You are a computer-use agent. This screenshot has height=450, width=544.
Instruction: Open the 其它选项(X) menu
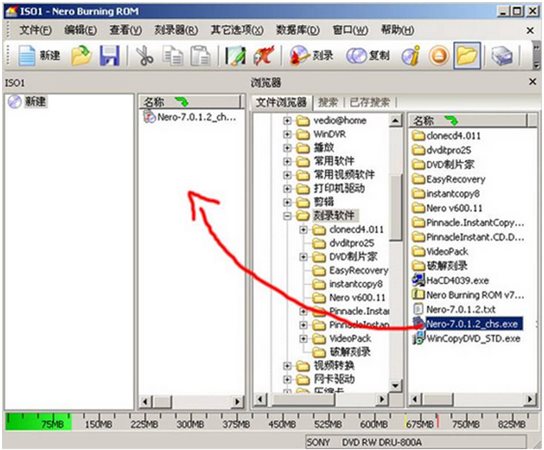237,30
